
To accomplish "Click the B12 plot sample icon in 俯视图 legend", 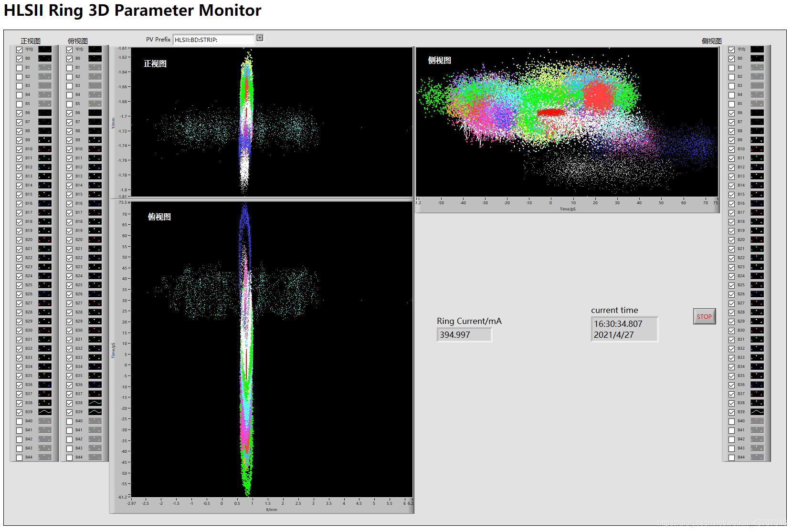I will (95, 167).
